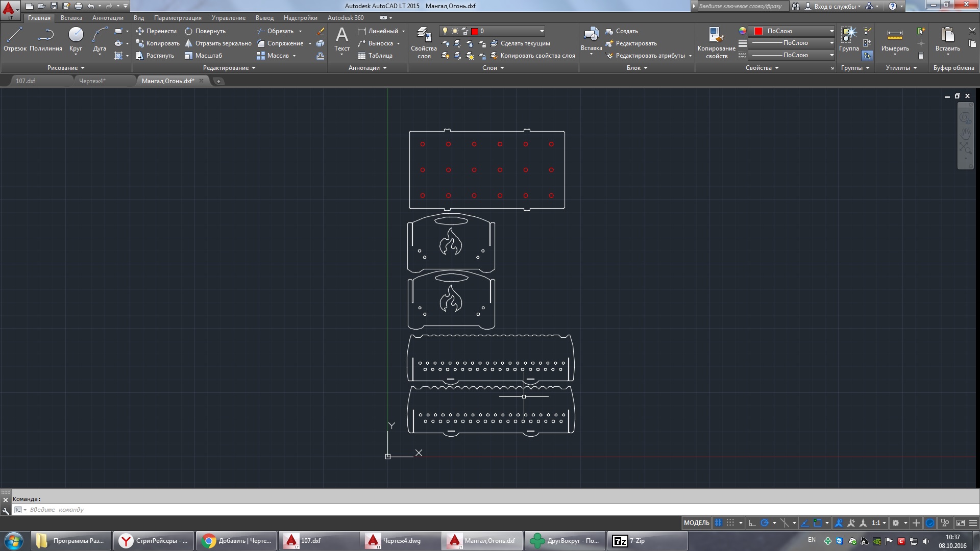Click the Масштаб scale button

[x=204, y=56]
